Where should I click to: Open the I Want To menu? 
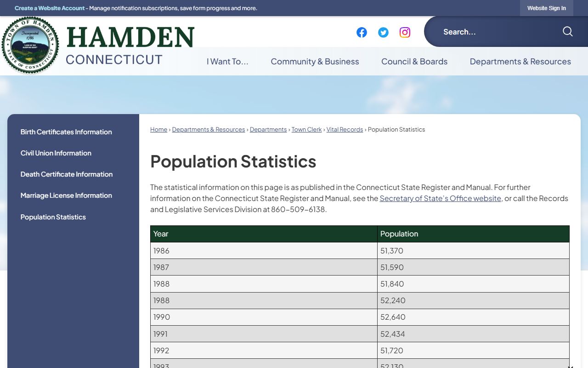(x=227, y=61)
